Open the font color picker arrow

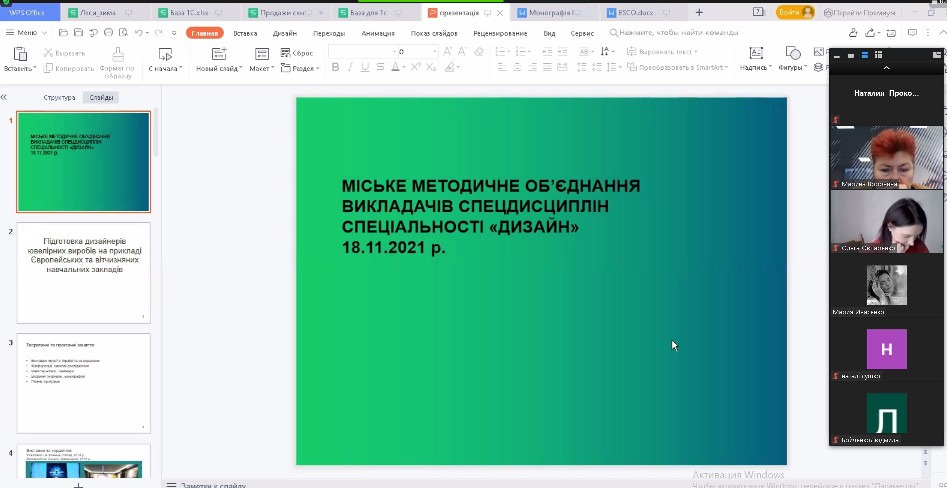(405, 68)
